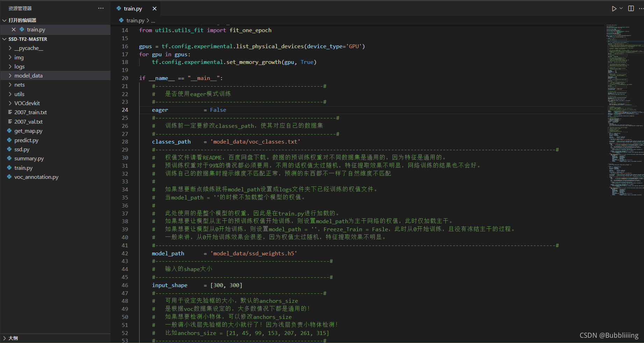
Task: Click the list_physical_devices method call
Action: tap(270, 46)
